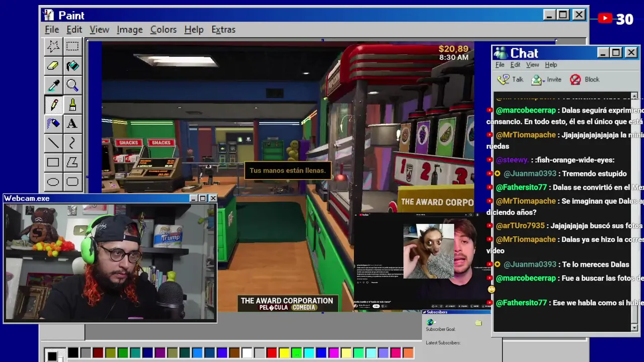Pick the orange color swatch
Screen dimensions: 644x362
point(408,353)
